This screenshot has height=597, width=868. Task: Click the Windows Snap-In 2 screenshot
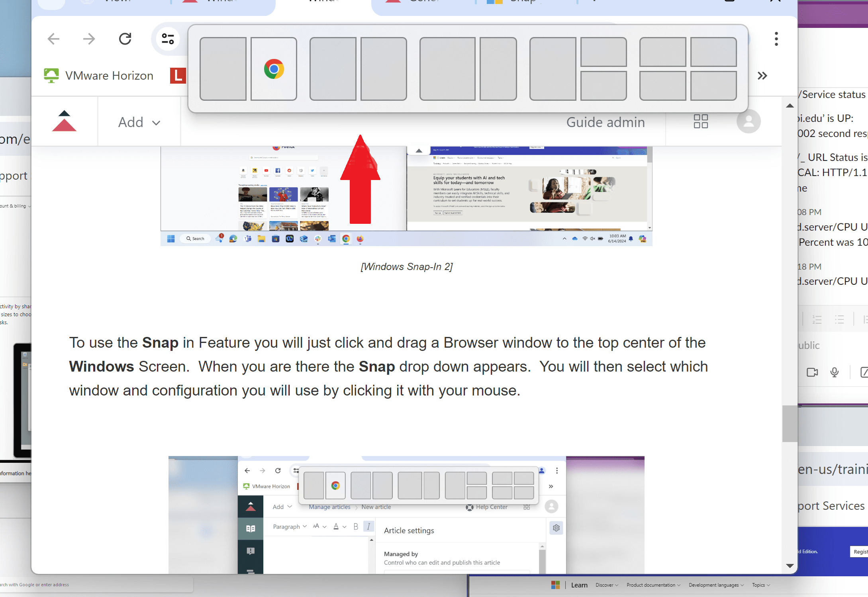406,195
